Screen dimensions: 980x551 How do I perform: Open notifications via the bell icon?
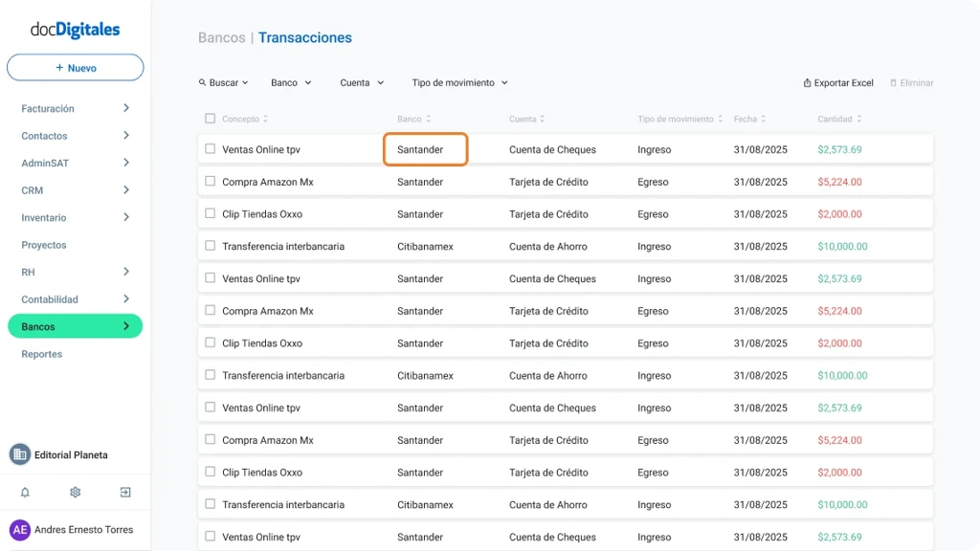coord(25,492)
